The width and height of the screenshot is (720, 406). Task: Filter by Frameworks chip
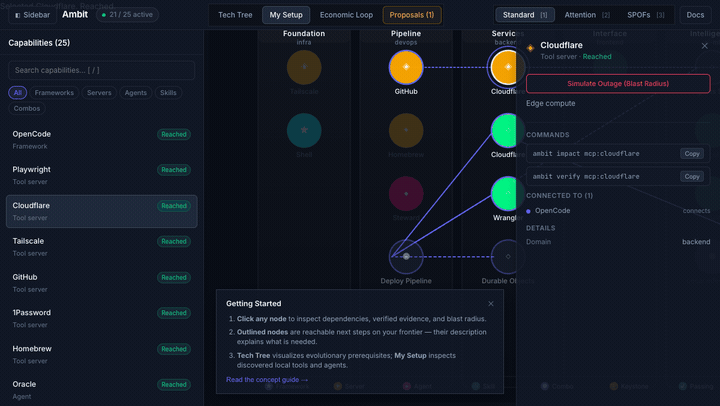pos(54,93)
